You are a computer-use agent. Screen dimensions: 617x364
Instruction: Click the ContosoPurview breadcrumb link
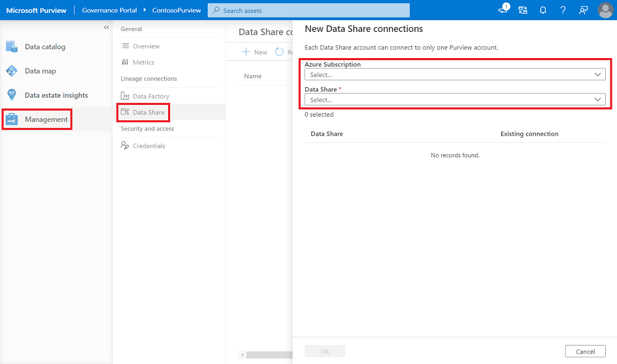pos(176,10)
